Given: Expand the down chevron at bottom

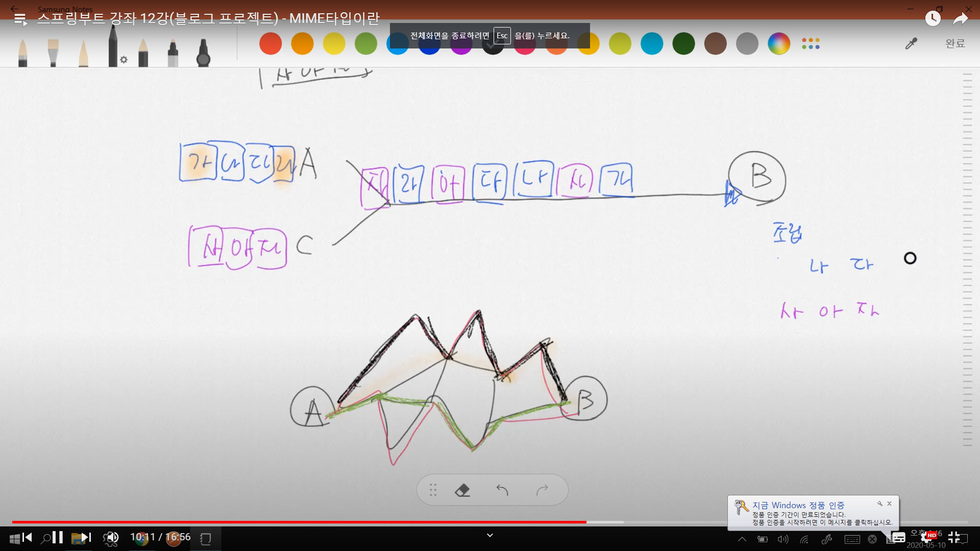Looking at the screenshot, I should (490, 535).
